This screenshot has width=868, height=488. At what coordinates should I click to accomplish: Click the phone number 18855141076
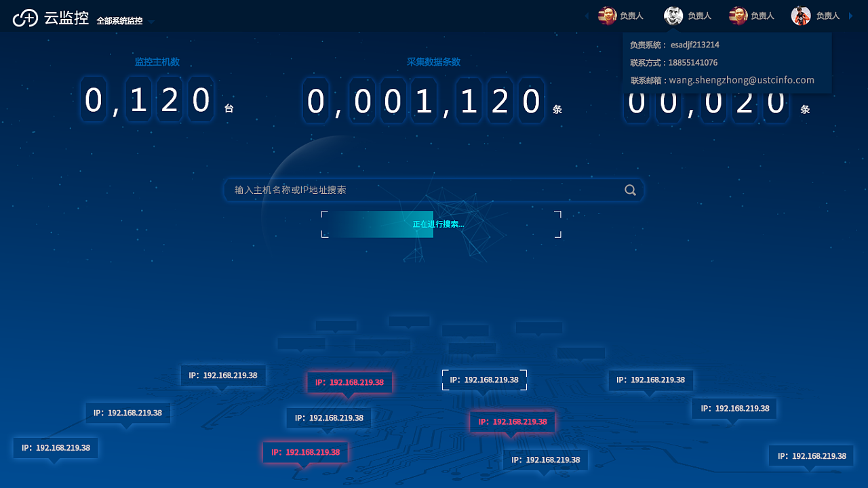693,62
